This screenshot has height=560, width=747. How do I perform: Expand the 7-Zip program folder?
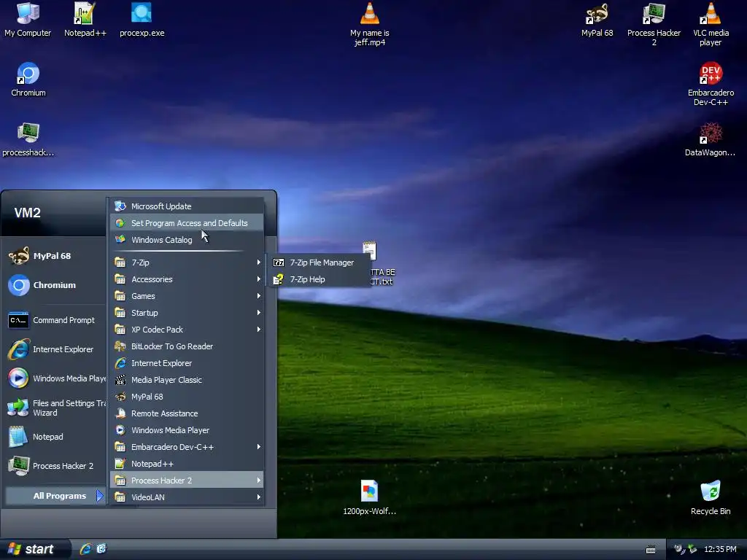[187, 262]
